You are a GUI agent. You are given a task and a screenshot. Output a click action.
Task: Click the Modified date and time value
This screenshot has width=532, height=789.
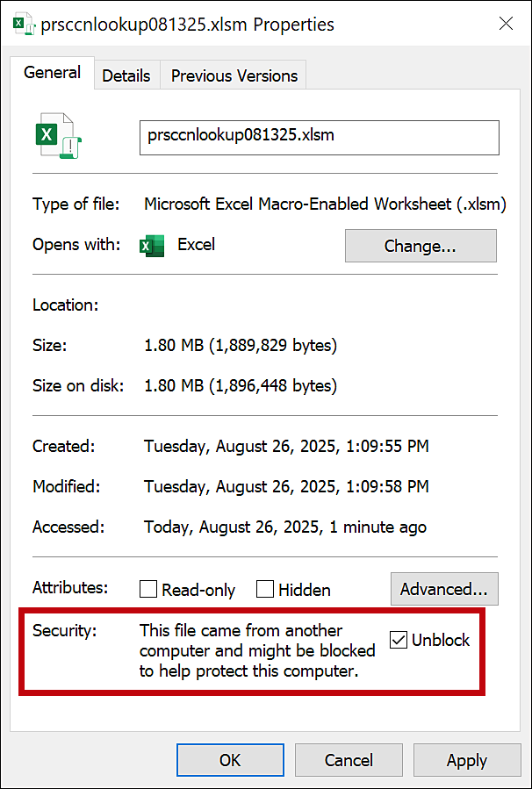pos(286,486)
